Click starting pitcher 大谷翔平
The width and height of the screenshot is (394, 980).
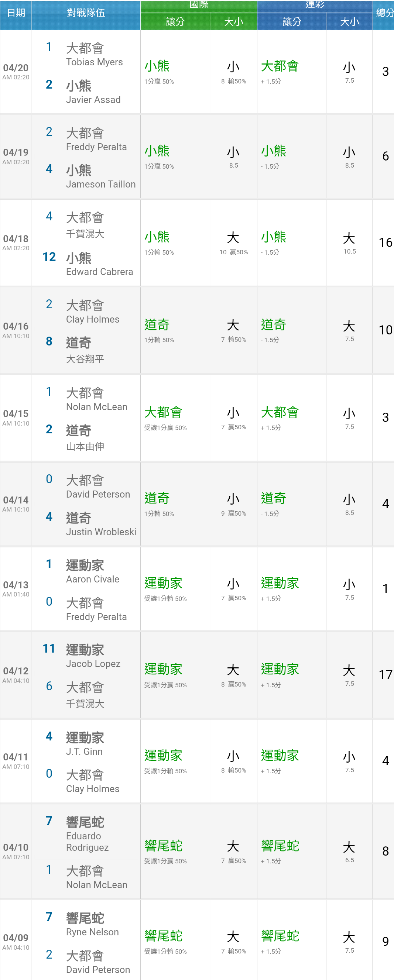[85, 359]
